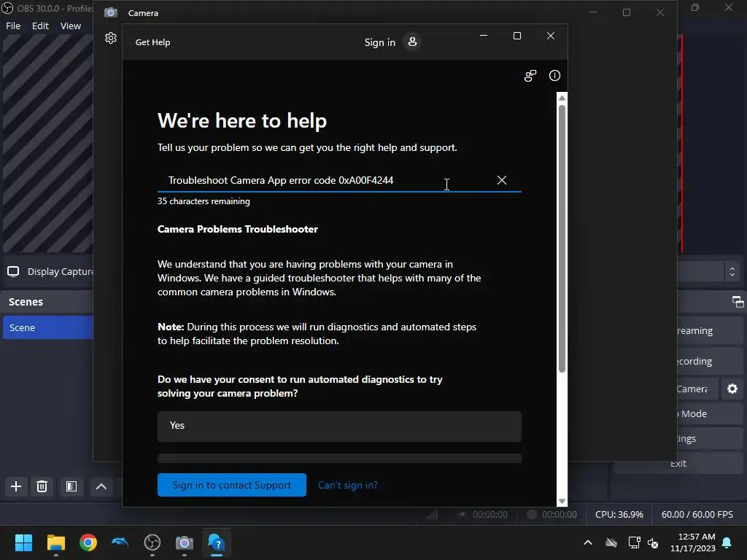The image size is (747, 560).
Task: Click the Get Help vertical scrollbar thumb
Action: [562, 238]
